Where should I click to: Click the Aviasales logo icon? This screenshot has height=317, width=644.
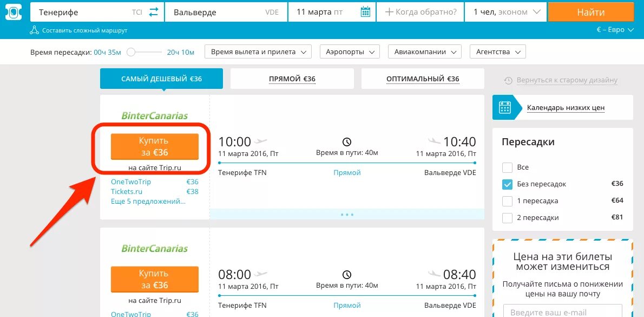tap(13, 12)
